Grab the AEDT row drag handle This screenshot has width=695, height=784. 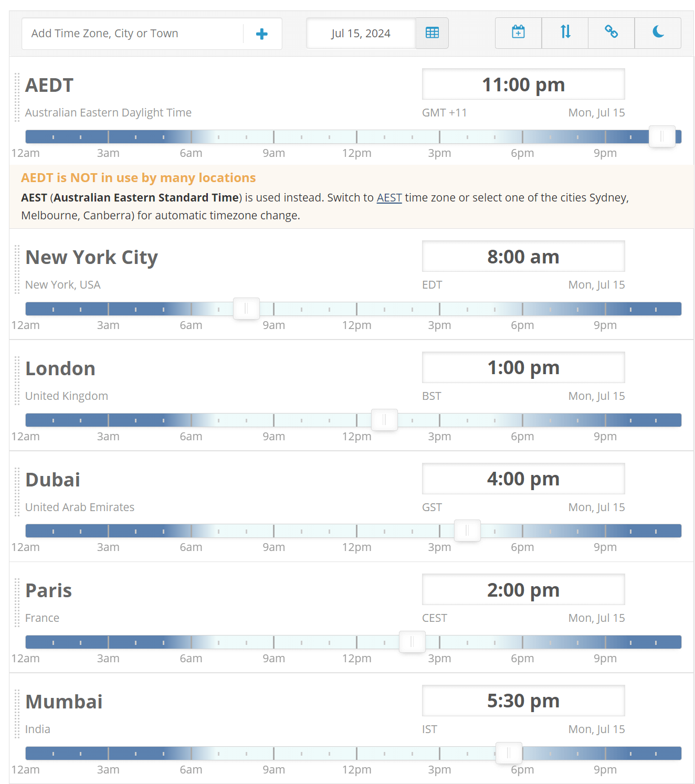[17, 97]
